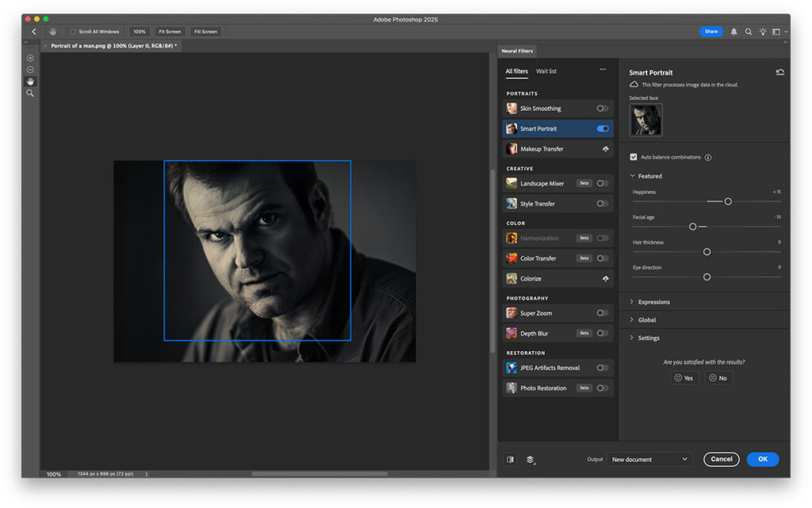Click the OK button
This screenshot has width=812, height=508.
pos(763,460)
